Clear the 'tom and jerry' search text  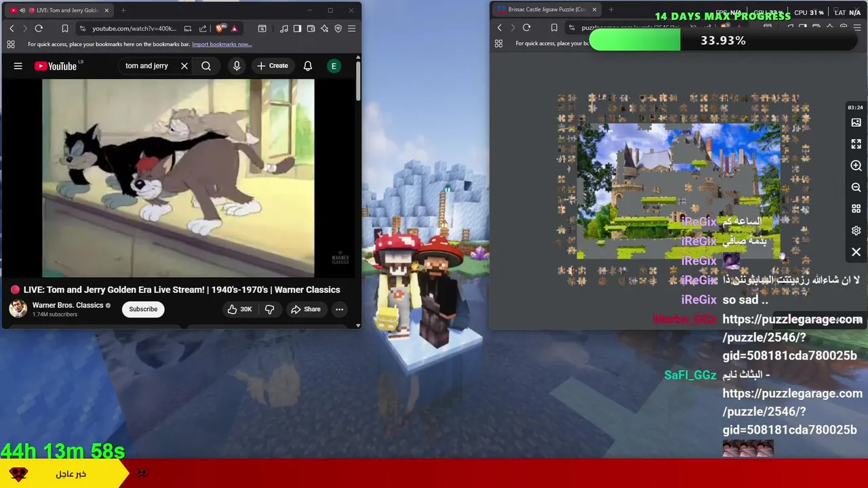tap(184, 66)
